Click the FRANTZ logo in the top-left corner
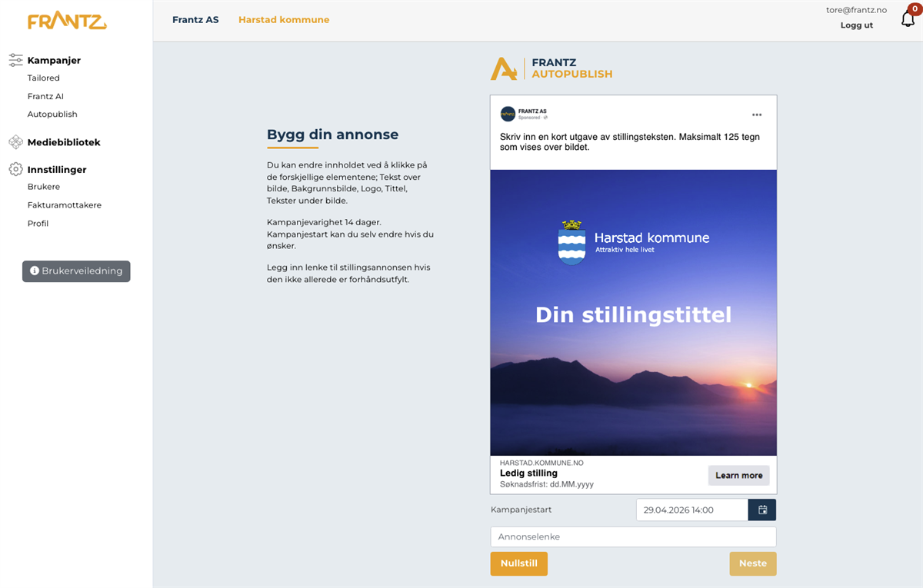The image size is (923, 588). (x=66, y=21)
